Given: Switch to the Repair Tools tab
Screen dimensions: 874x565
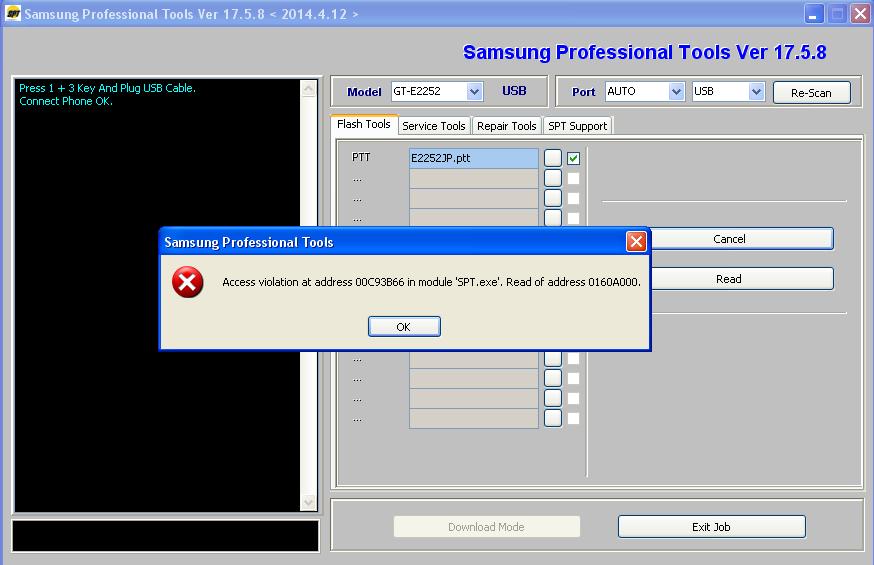Looking at the screenshot, I should point(507,126).
